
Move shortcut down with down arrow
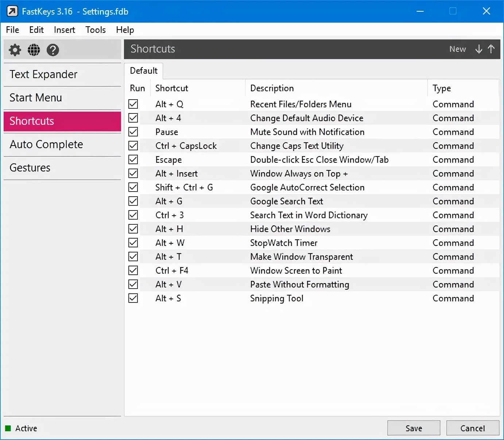click(x=478, y=49)
